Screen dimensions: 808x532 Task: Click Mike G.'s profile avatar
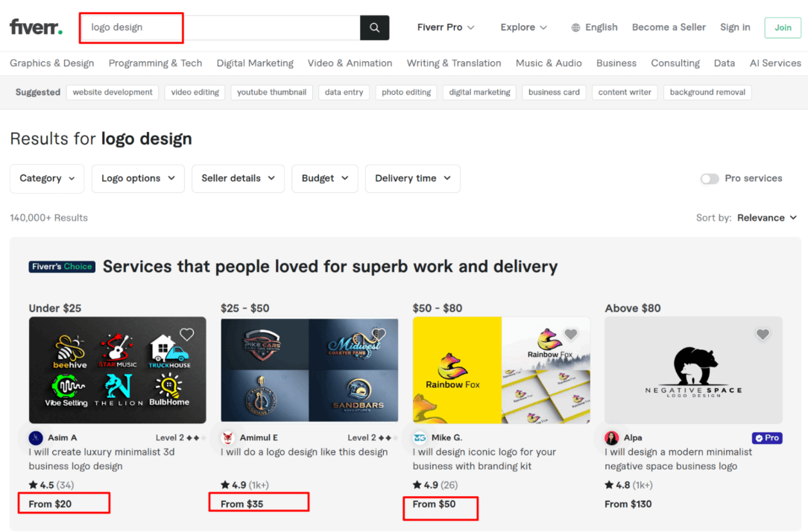[x=420, y=438]
